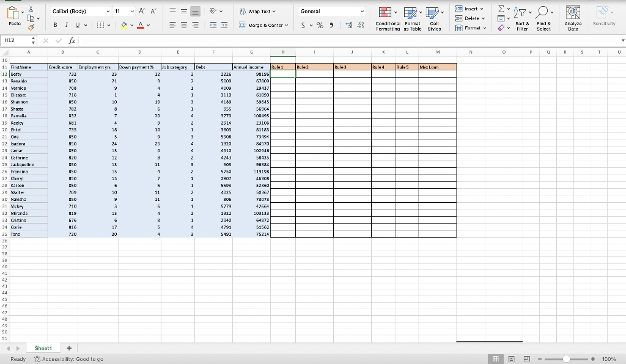Image resolution: width=626 pixels, height=364 pixels.
Task: Open Find & Select menu
Action: [543, 19]
